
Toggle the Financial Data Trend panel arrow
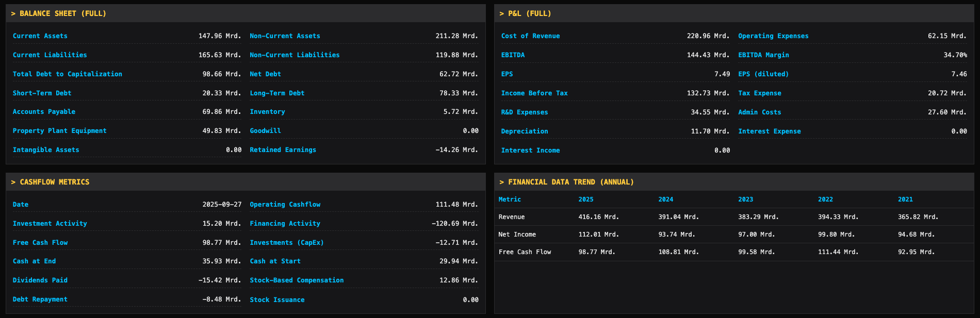pyautogui.click(x=502, y=182)
